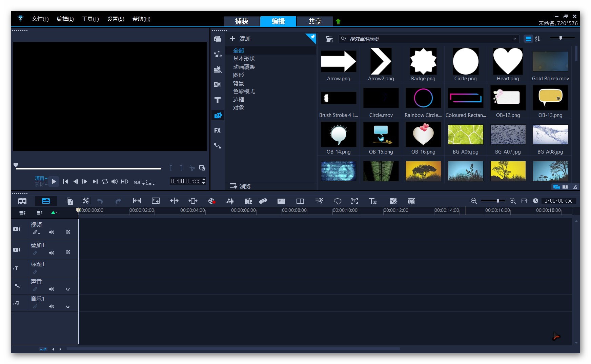Screen dimensions: 591x364
Task: Open the media library panel icon
Action: pos(218,39)
